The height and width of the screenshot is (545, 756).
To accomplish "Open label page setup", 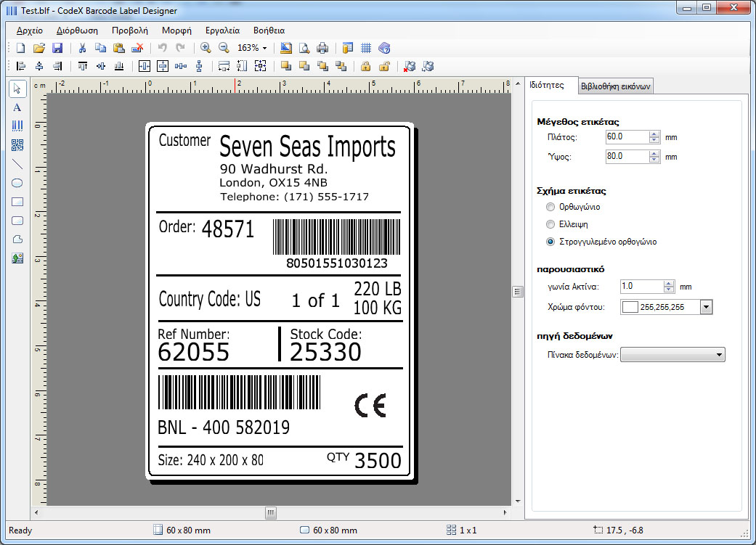I will [286, 48].
